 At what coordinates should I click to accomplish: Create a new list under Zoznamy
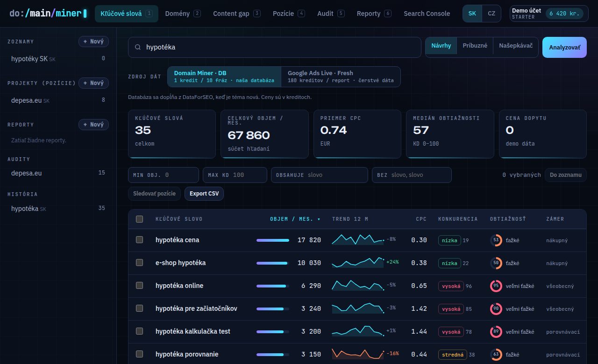pos(93,42)
